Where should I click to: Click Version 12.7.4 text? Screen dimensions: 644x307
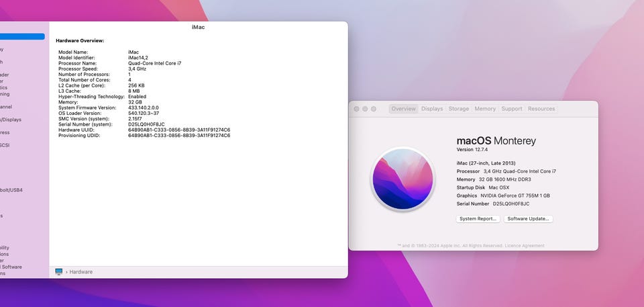(472, 150)
